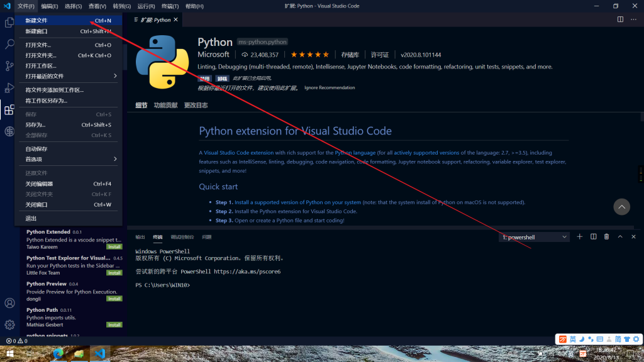The width and height of the screenshot is (644, 362).
Task: Click the five-star rating of Python extension
Action: click(x=310, y=55)
